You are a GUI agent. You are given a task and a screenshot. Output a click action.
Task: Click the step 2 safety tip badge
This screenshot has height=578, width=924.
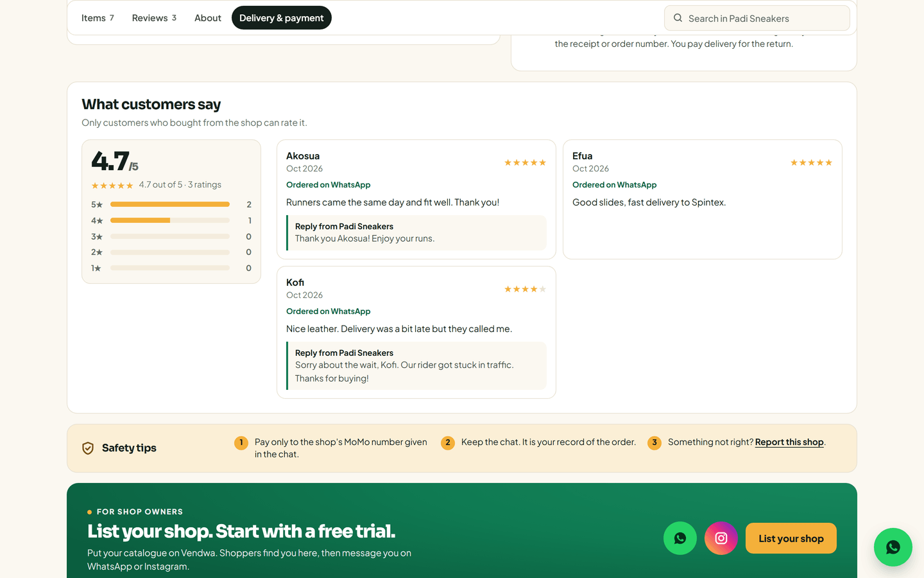click(448, 442)
